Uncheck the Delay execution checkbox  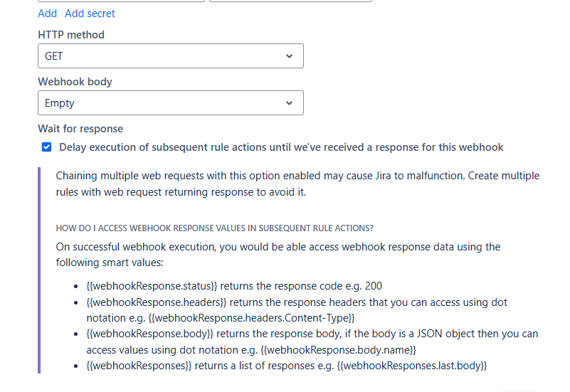click(x=47, y=147)
